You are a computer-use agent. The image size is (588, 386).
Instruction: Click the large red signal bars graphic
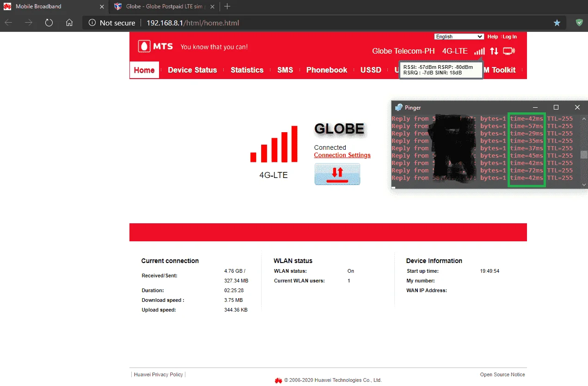[274, 144]
